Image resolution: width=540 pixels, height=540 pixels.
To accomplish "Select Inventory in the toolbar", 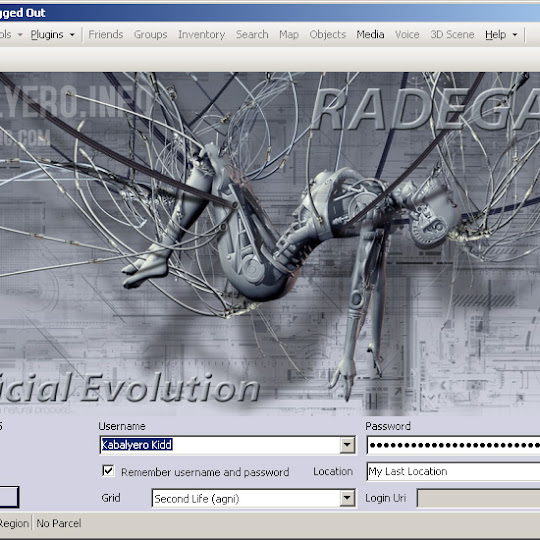I will coord(201,34).
